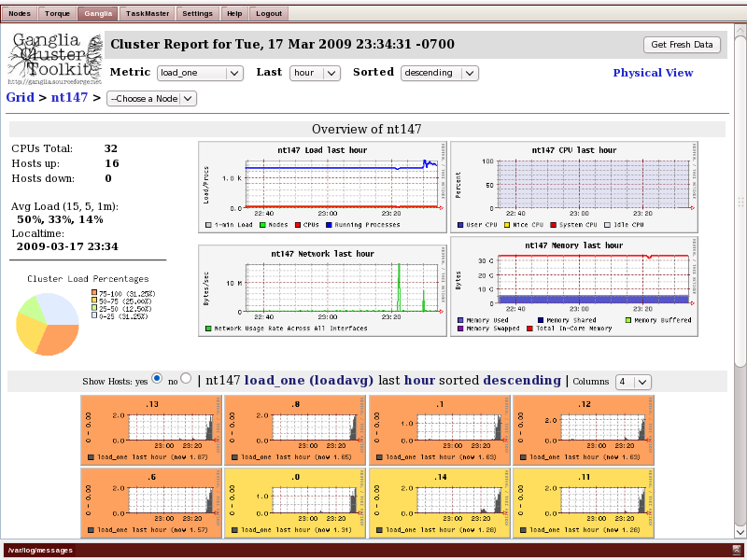
Task: Click the Logout tab
Action: pyautogui.click(x=269, y=13)
